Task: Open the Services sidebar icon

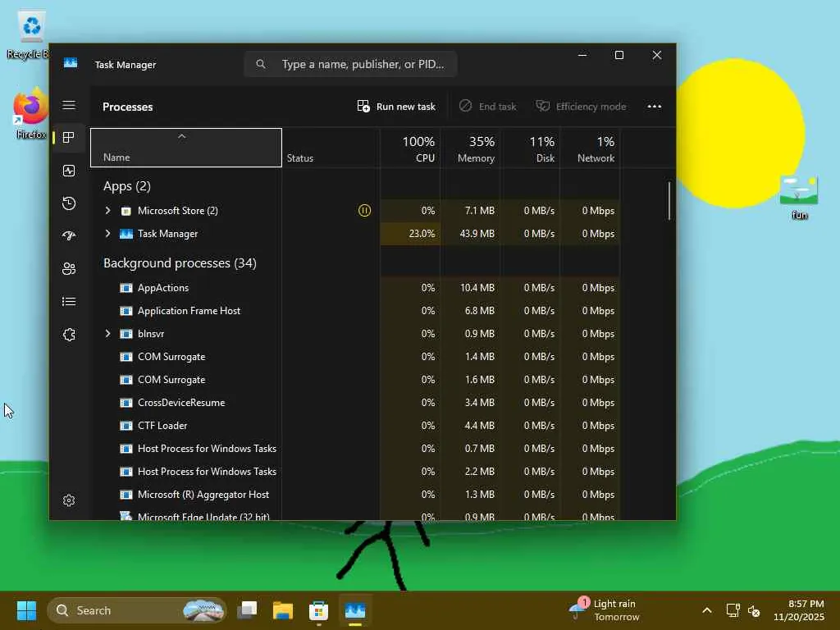Action: tap(69, 335)
